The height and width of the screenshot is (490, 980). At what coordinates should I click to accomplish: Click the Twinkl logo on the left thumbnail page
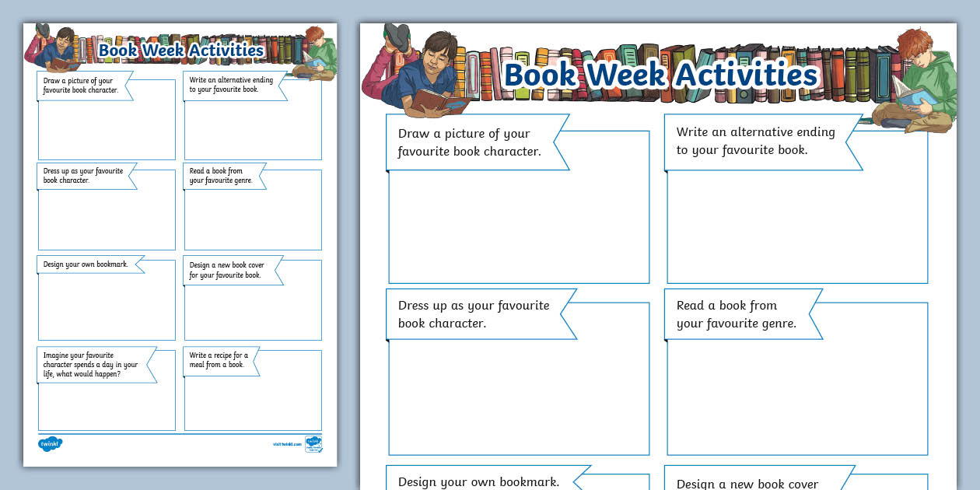[48, 443]
